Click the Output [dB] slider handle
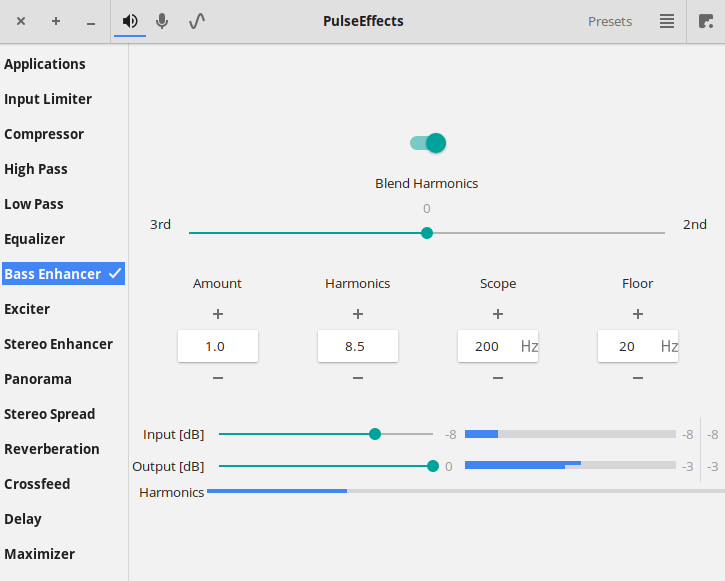 coord(433,466)
